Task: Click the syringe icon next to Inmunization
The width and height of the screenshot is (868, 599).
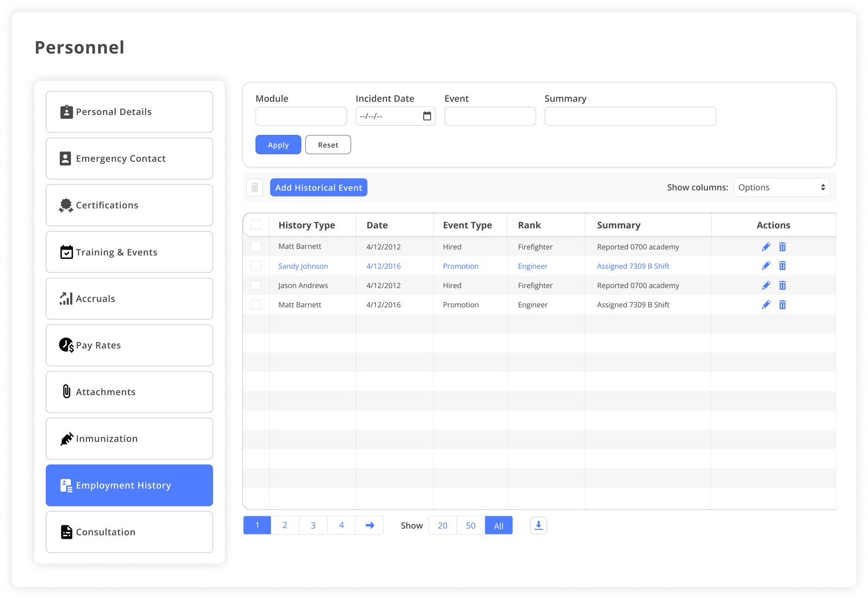Action: pos(66,438)
